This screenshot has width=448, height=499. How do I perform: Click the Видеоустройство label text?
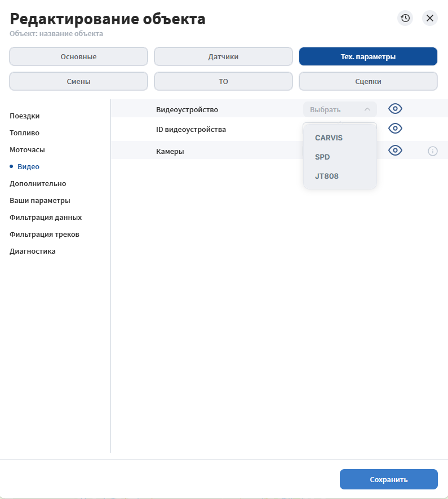tap(187, 109)
